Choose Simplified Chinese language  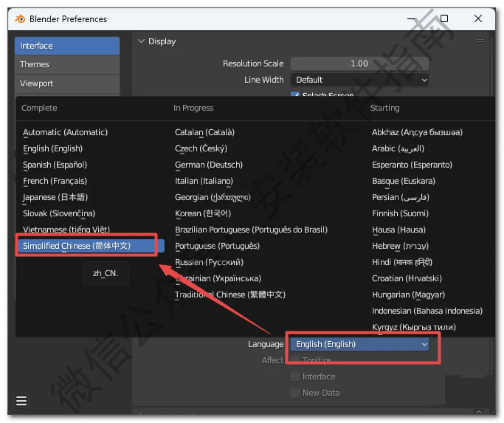[91, 245]
